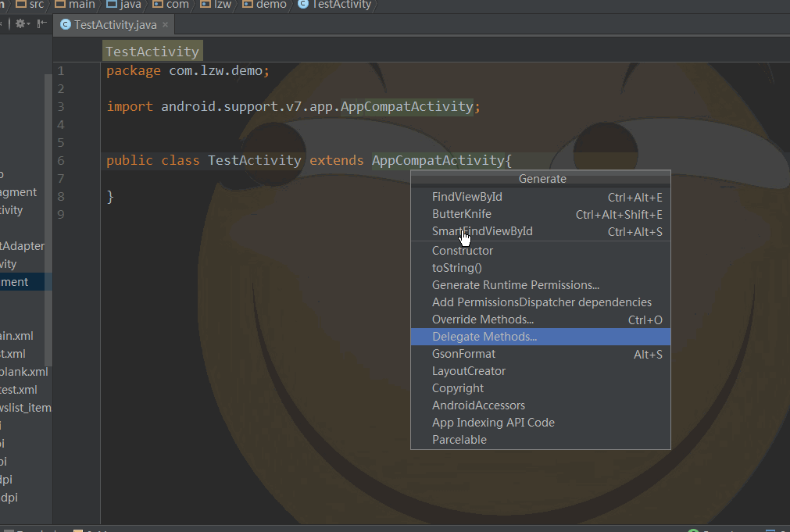Select the com package breadcrumb

pos(171,5)
